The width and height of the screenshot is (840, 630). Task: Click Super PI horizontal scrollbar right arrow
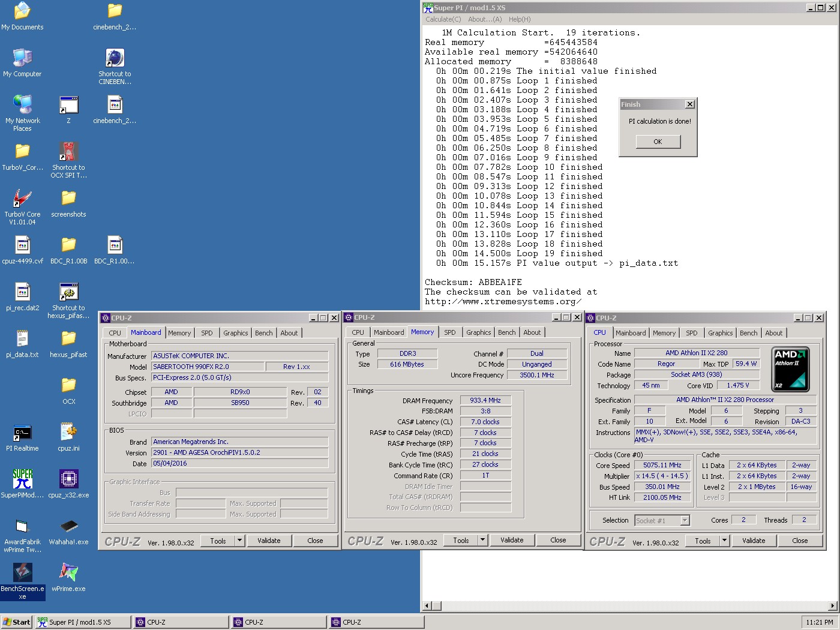click(x=832, y=606)
